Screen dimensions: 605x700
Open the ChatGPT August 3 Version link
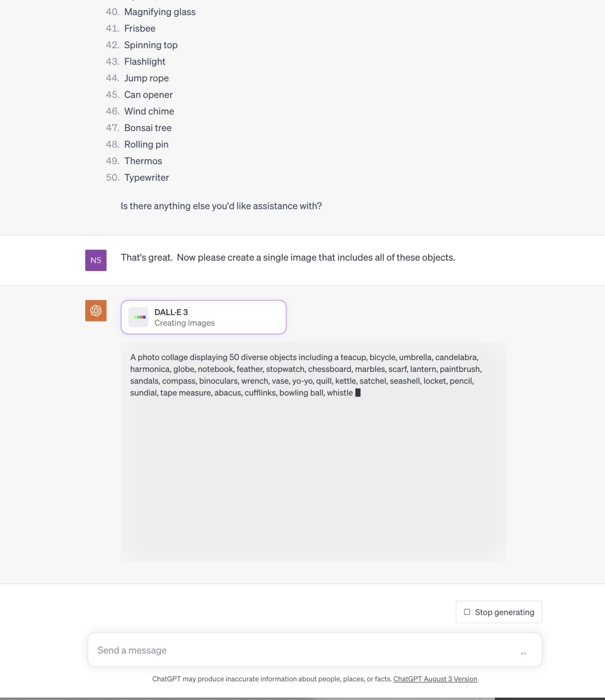tap(435, 679)
